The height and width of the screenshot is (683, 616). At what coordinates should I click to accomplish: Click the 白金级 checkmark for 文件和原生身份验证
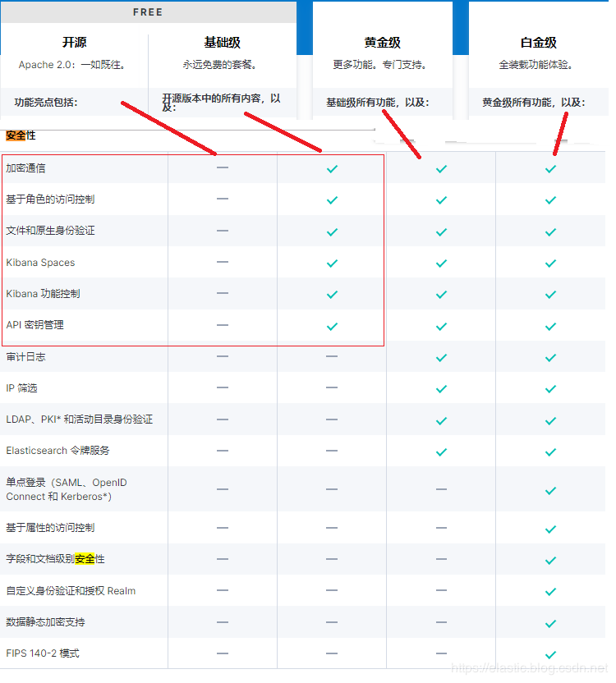coord(550,231)
